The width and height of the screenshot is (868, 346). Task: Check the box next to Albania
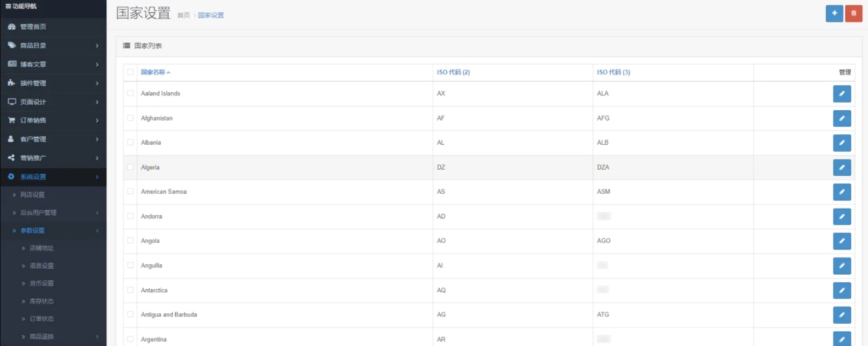point(130,142)
